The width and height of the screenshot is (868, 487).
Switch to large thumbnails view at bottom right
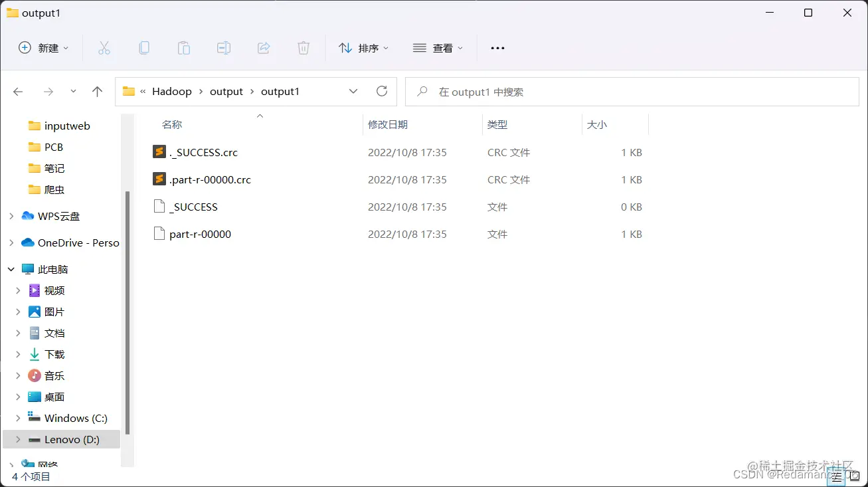pyautogui.click(x=855, y=476)
